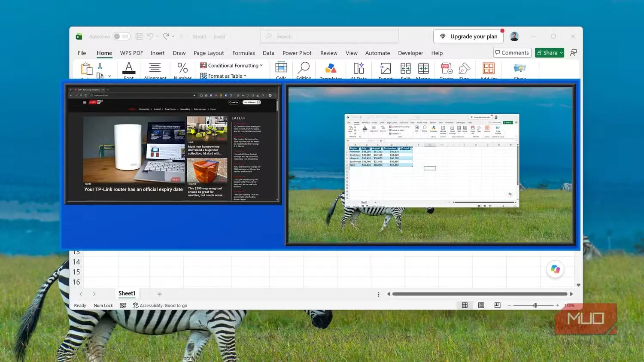Click the Add-ins grid icon
644x362 pixels.
click(489, 68)
